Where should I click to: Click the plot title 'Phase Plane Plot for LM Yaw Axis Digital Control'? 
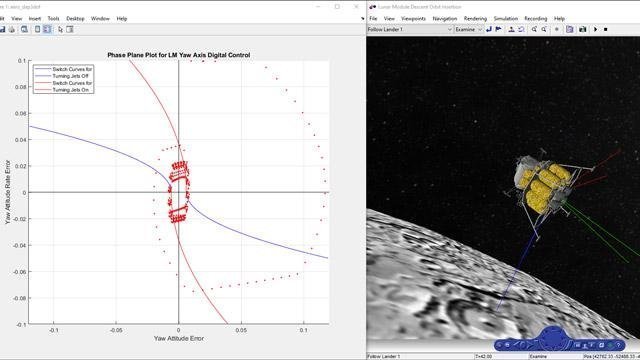tap(178, 55)
